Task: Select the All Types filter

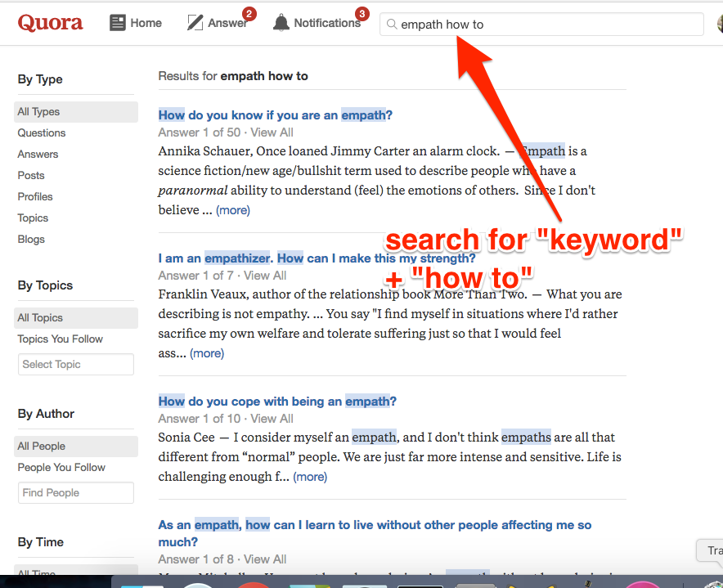Action: (x=76, y=111)
